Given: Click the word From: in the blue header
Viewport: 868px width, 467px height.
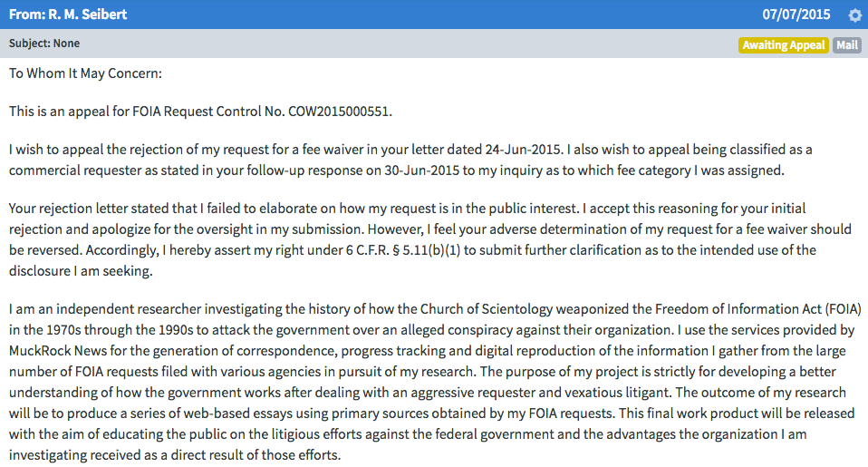Looking at the screenshot, I should [26, 15].
